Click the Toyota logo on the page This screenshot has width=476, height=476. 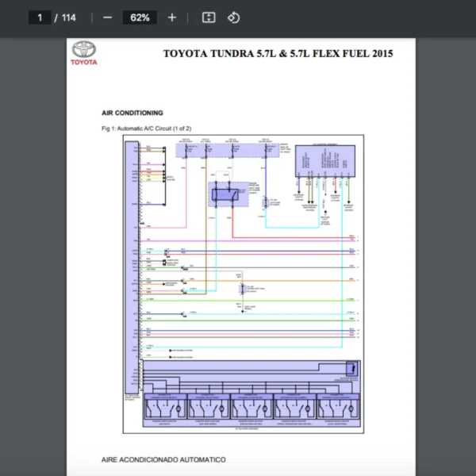(84, 53)
